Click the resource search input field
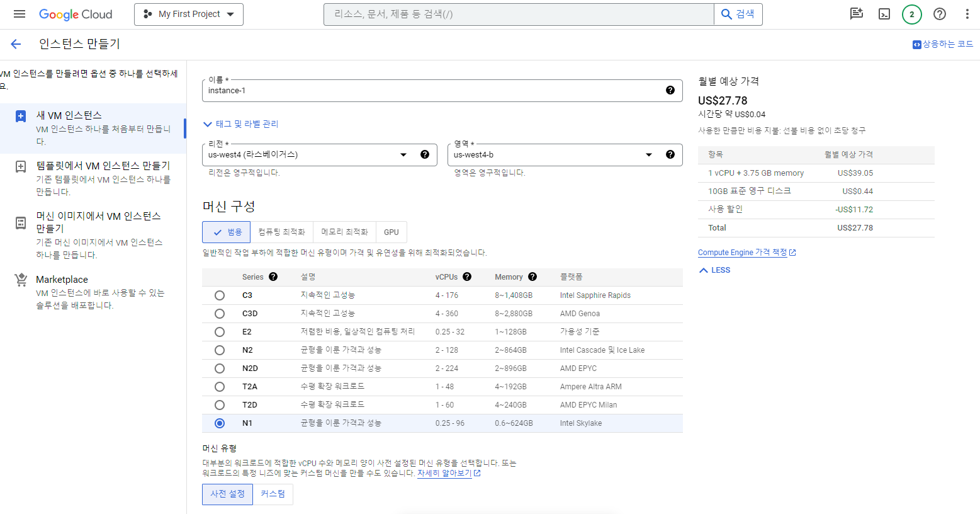Image resolution: width=980 pixels, height=514 pixels. pos(519,14)
